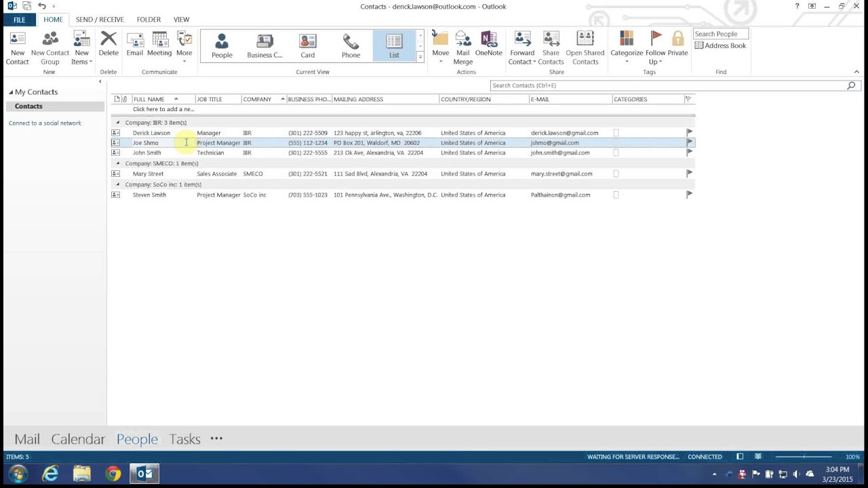The width and height of the screenshot is (868, 488).
Task: Click Mary Street's contact card icon
Action: (x=116, y=174)
